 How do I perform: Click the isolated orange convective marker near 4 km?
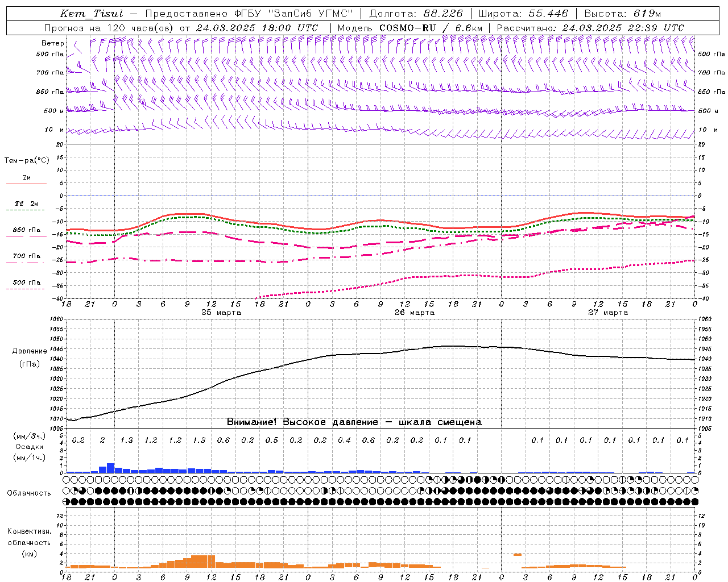click(x=517, y=554)
